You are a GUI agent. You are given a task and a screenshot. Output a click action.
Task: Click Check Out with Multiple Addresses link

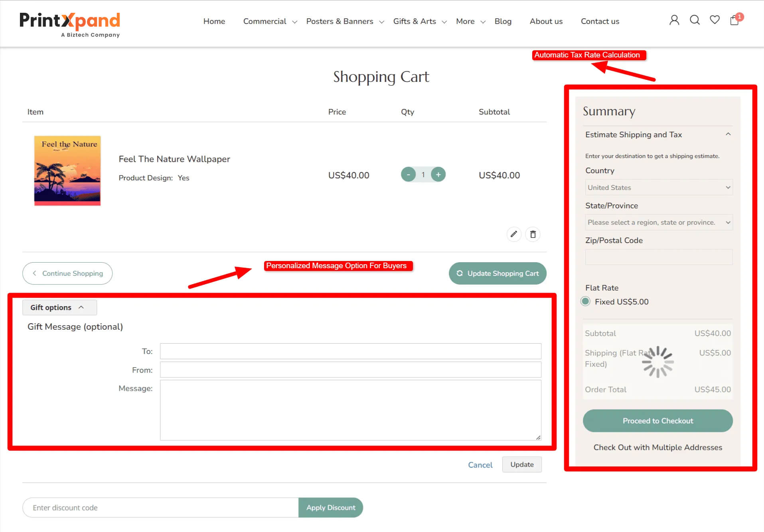[x=657, y=447]
